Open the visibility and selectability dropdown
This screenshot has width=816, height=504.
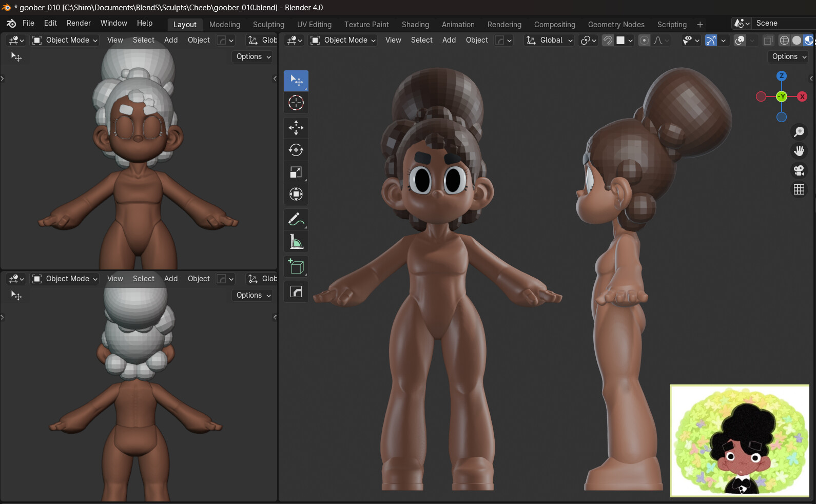691,40
